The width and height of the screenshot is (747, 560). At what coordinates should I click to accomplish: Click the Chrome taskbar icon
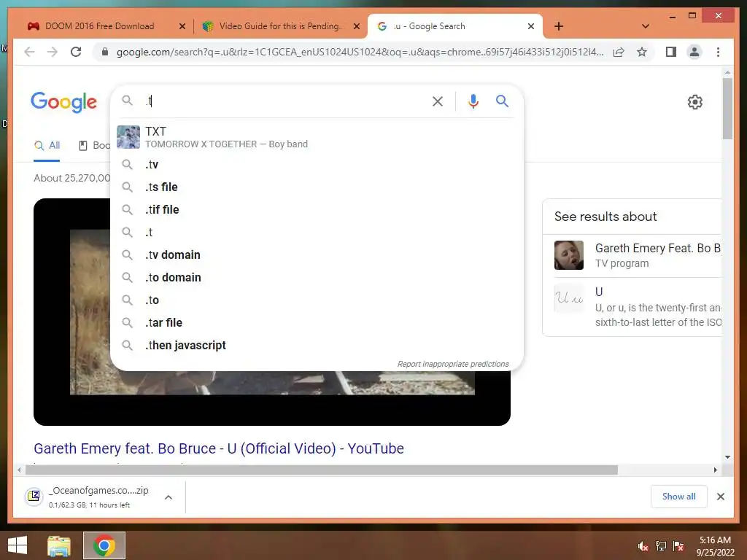(x=104, y=545)
